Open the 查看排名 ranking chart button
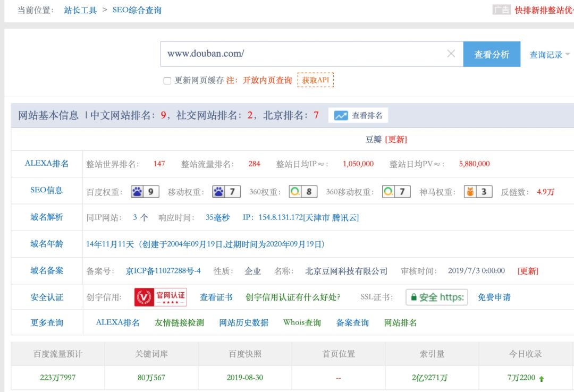Image resolution: width=574 pixels, height=392 pixels. click(358, 115)
